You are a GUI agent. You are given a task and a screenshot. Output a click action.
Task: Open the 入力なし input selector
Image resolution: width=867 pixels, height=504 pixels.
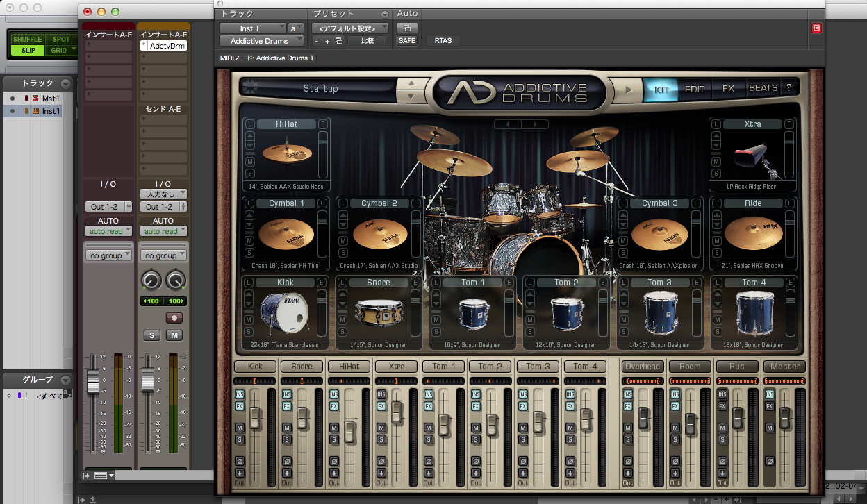(163, 194)
